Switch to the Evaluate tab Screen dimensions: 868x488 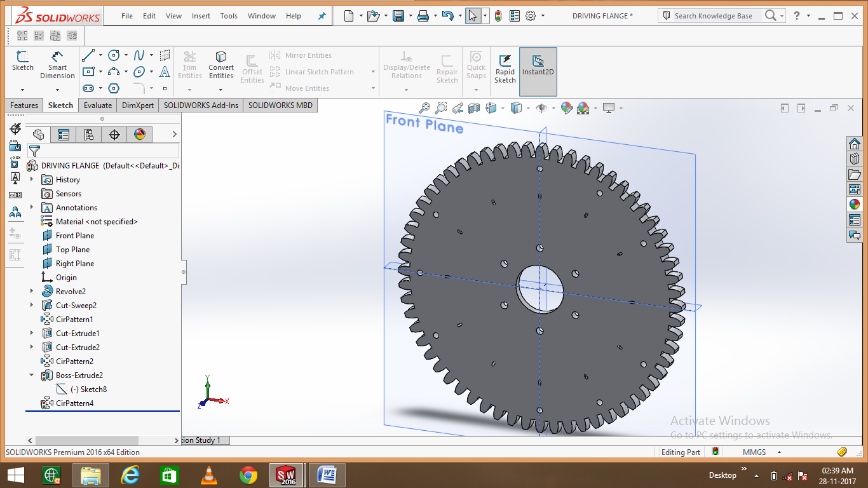[x=97, y=105]
